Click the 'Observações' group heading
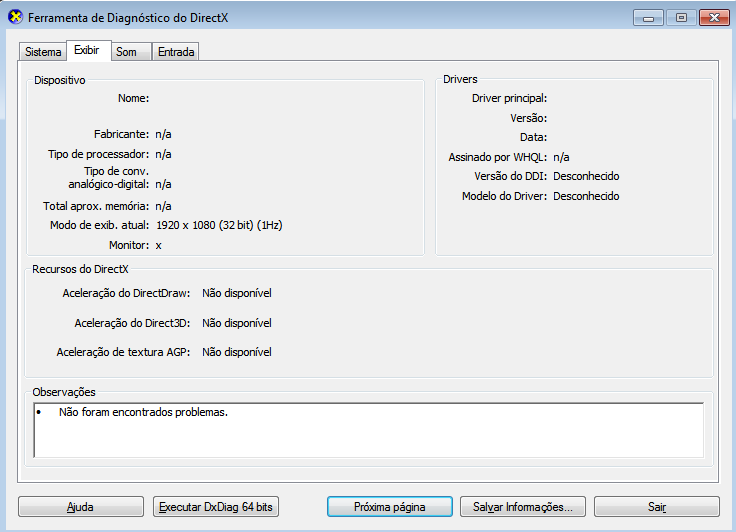 click(x=64, y=392)
